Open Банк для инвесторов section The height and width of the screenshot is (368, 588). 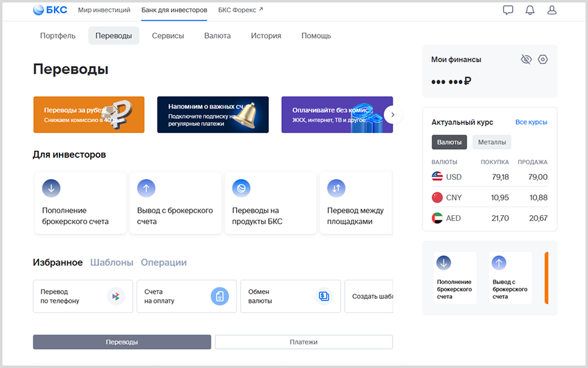pyautogui.click(x=175, y=10)
